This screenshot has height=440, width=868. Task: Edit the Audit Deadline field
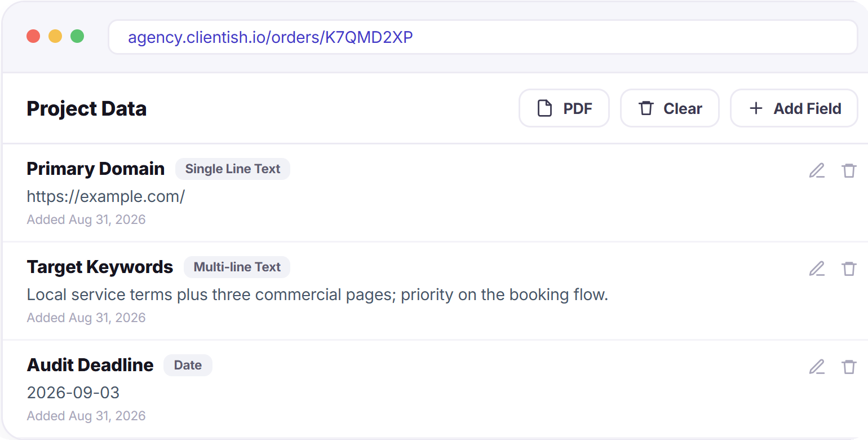pyautogui.click(x=817, y=367)
